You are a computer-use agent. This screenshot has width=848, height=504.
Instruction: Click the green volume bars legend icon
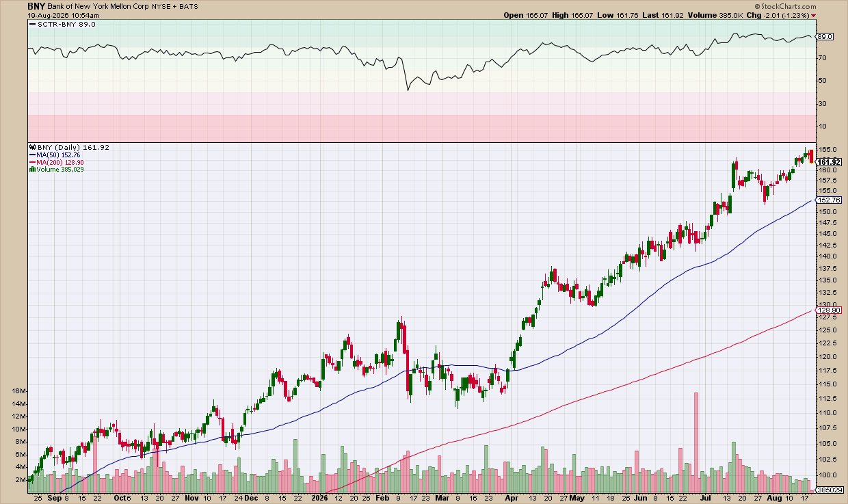tap(31, 170)
